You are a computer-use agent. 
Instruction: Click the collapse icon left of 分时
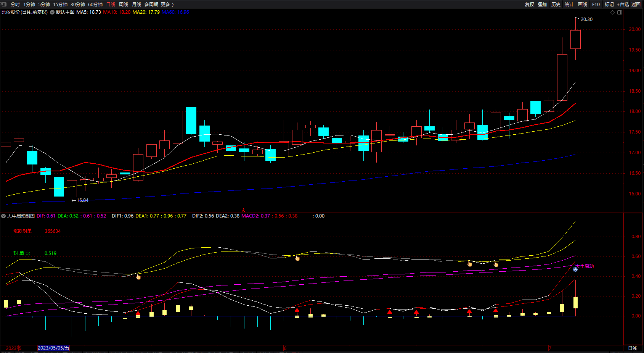[x=4, y=4]
